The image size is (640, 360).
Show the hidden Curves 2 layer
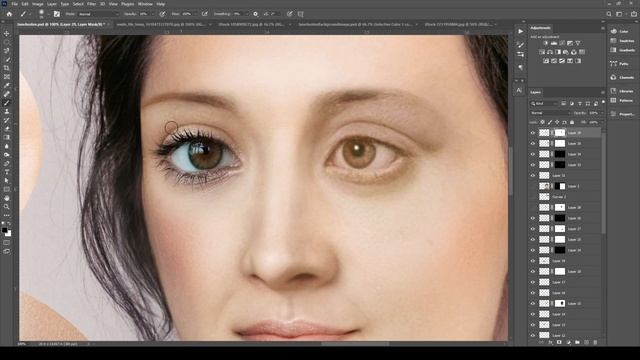point(533,197)
